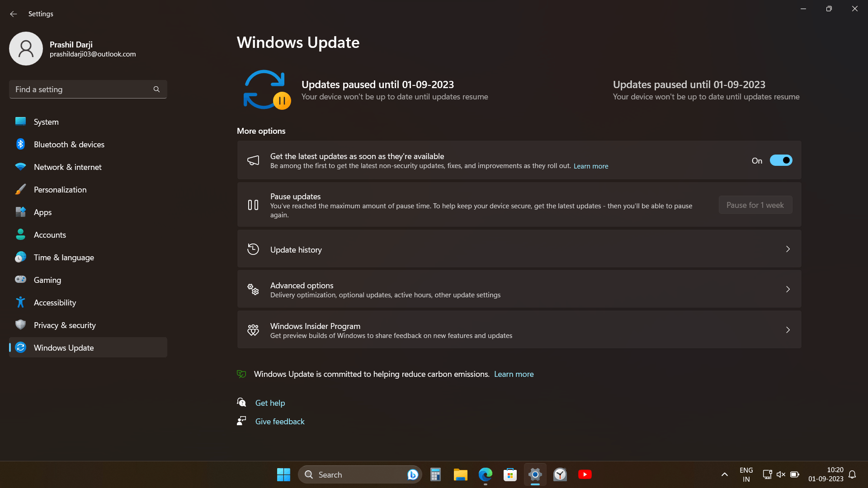Click the Personalization paintbrush icon
868x488 pixels.
(20, 189)
